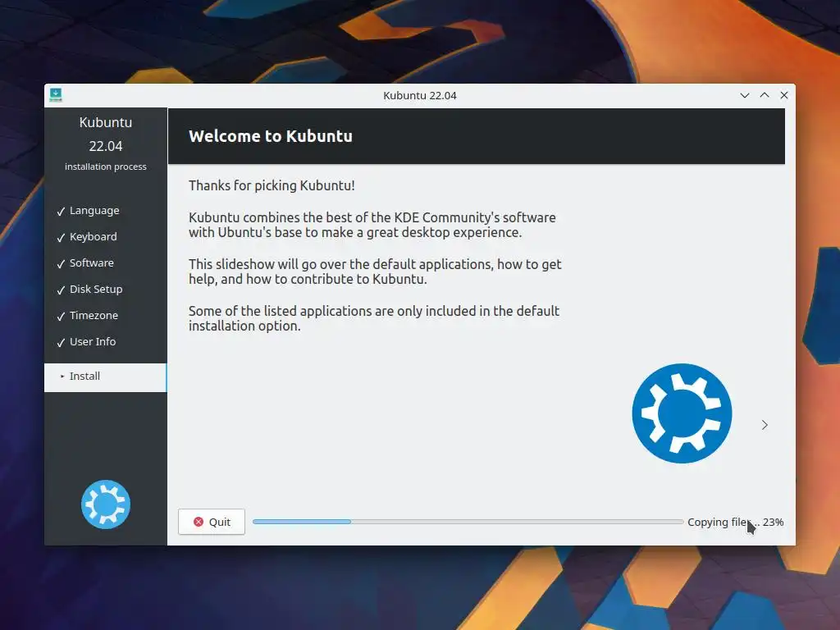The width and height of the screenshot is (840, 630).
Task: Click the Quit button
Action: coord(212,522)
